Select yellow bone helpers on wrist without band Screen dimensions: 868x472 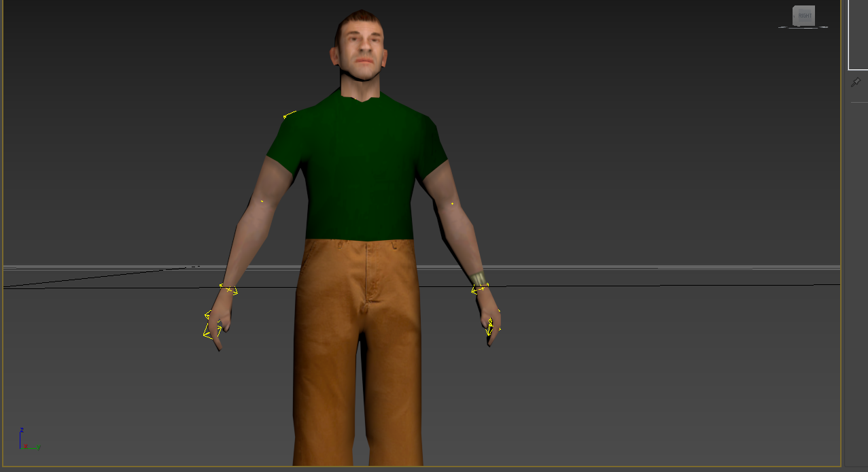pyautogui.click(x=228, y=290)
